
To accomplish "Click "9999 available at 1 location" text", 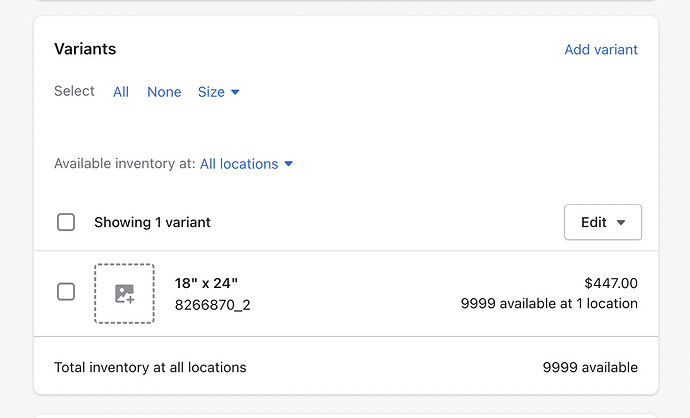I will 549,303.
